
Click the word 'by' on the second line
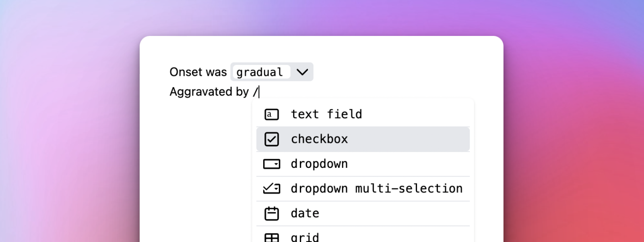pos(242,92)
